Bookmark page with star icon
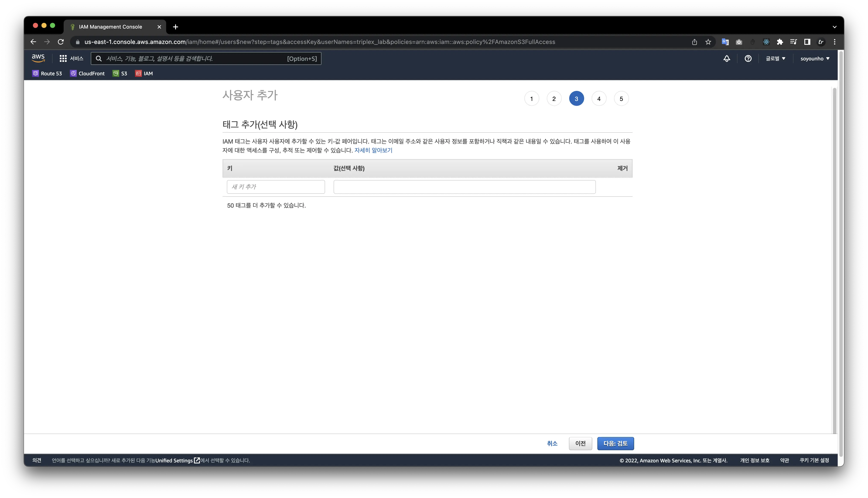 708,42
